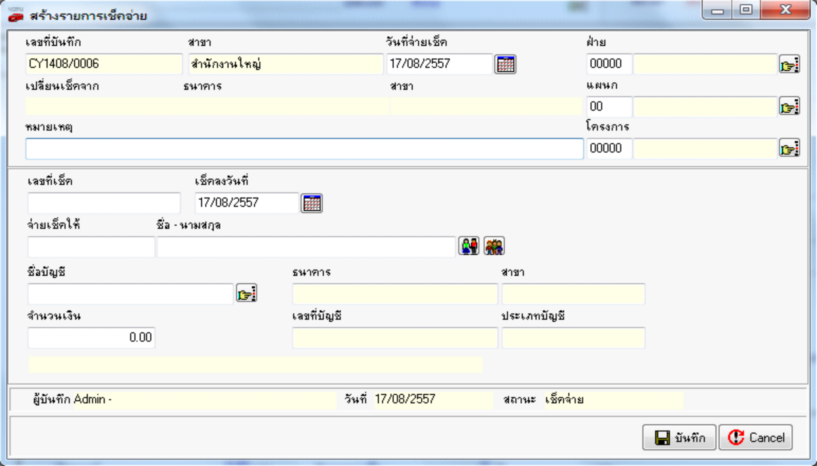Click the ฝ่าย code field 00000

609,64
